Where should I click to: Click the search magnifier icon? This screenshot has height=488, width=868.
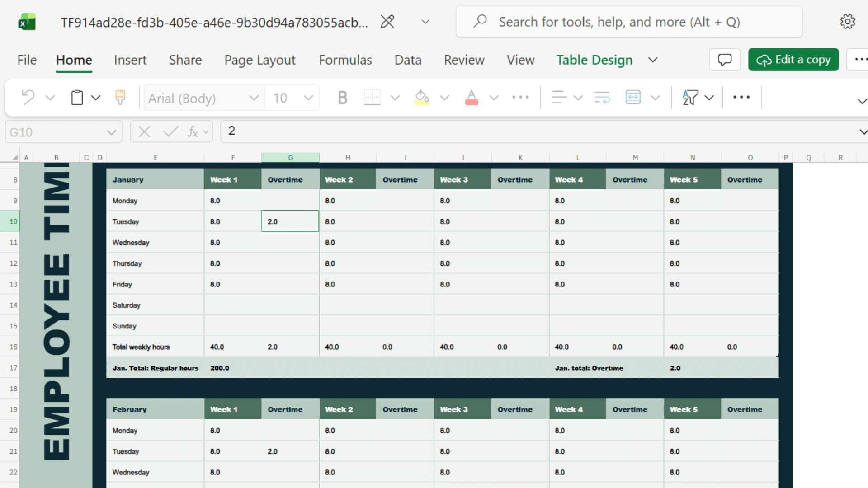tap(480, 21)
